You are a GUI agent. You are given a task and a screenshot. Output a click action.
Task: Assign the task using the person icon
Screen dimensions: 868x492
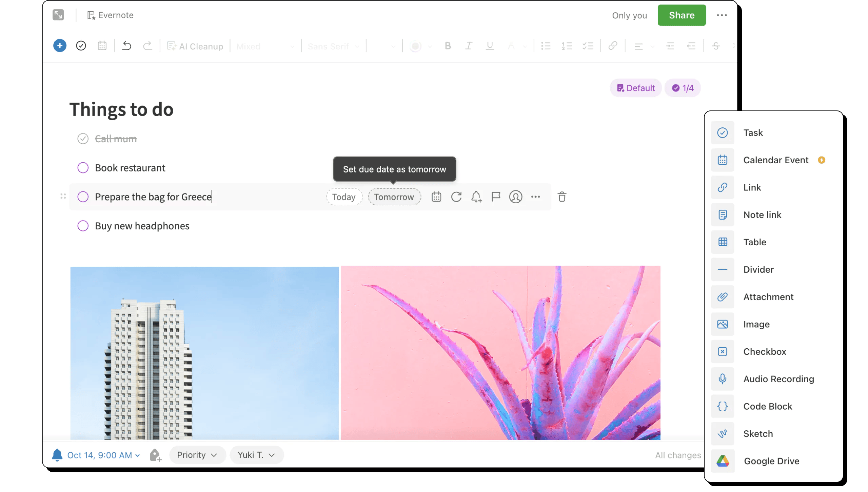pos(516,197)
